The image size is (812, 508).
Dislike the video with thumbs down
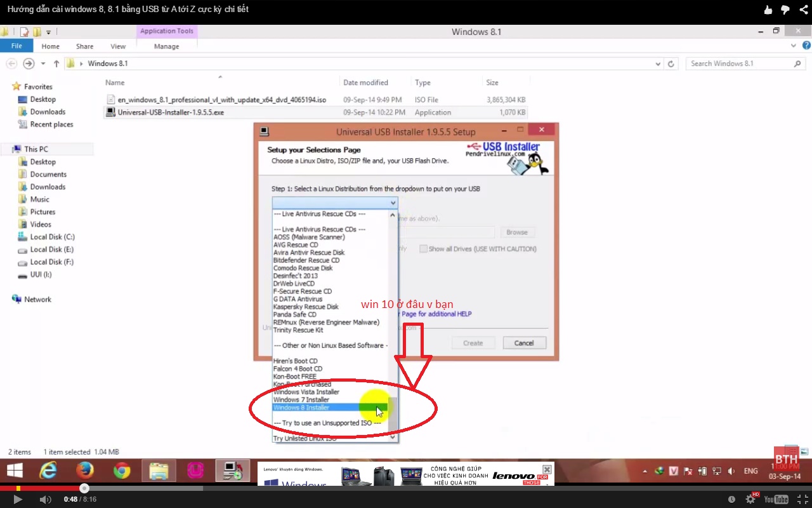(x=785, y=10)
